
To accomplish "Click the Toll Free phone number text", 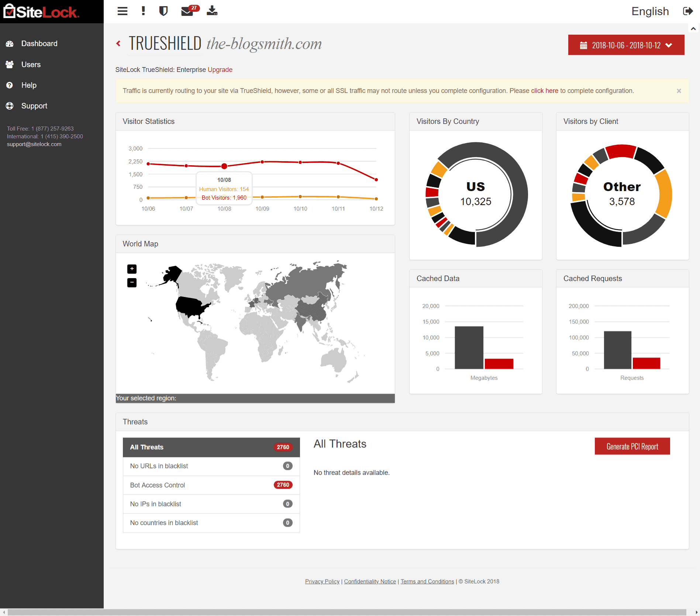I will point(40,129).
